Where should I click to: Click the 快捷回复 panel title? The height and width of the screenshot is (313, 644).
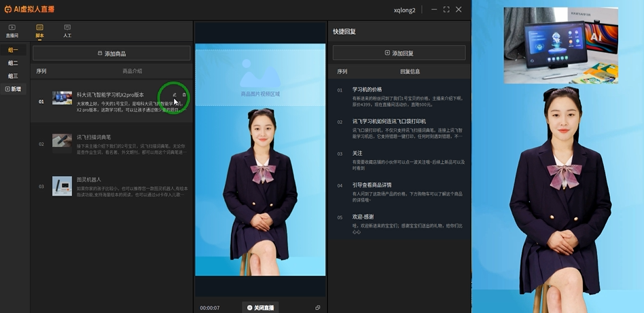(344, 32)
